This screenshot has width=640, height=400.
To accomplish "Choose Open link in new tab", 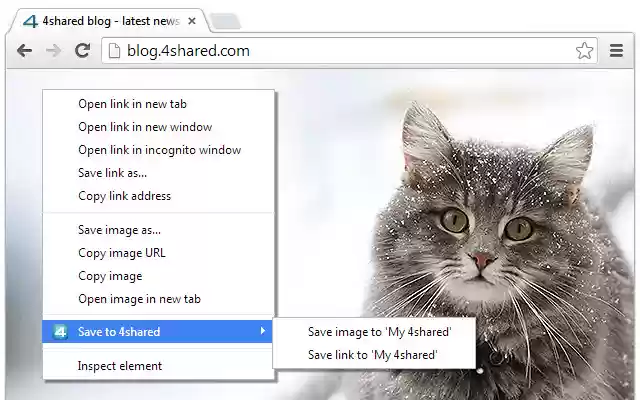I will [158, 104].
